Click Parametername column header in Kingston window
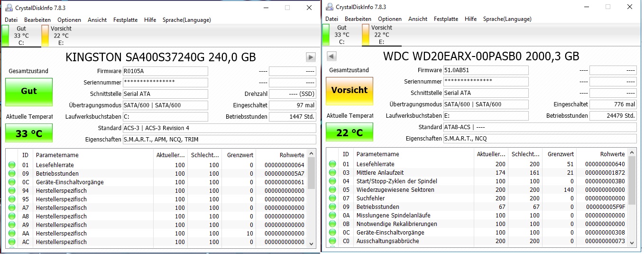Image resolution: width=644 pixels, height=254 pixels. tap(93, 155)
